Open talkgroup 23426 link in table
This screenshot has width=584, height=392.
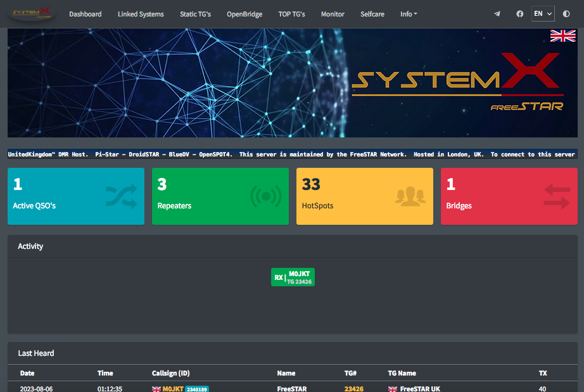[x=354, y=389]
